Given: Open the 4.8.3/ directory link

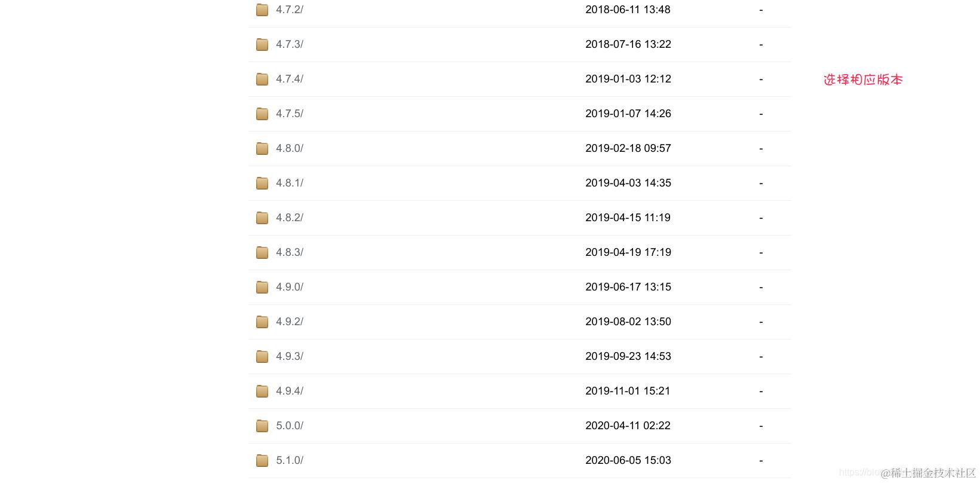Looking at the screenshot, I should coord(290,252).
